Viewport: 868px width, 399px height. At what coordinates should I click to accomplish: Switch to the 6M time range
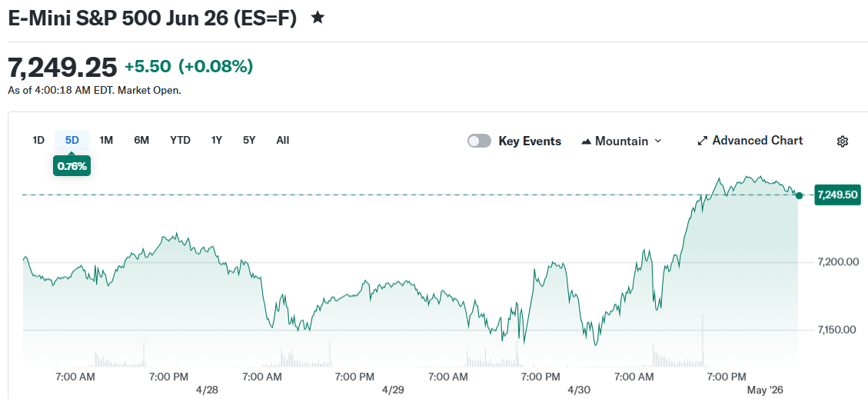pyautogui.click(x=141, y=140)
